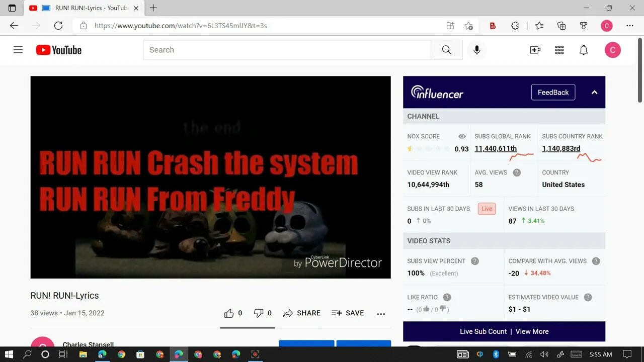Click the FeedBack button
644x362 pixels.
pos(553,93)
